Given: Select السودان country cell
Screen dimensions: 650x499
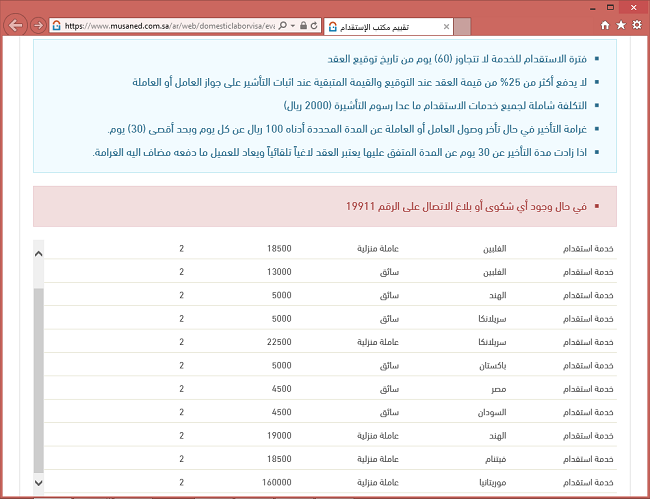Looking at the screenshot, I should point(492,412).
